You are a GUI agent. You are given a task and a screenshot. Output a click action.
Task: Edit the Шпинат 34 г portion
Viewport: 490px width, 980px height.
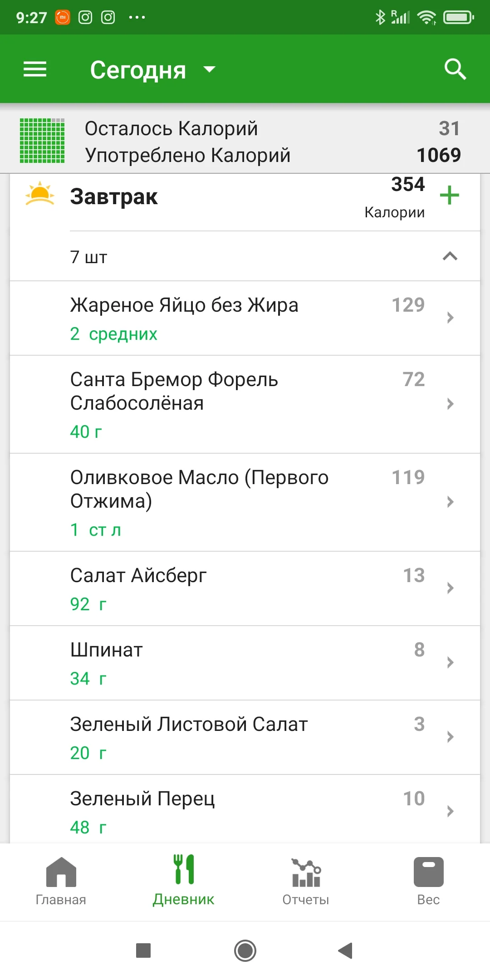(88, 679)
